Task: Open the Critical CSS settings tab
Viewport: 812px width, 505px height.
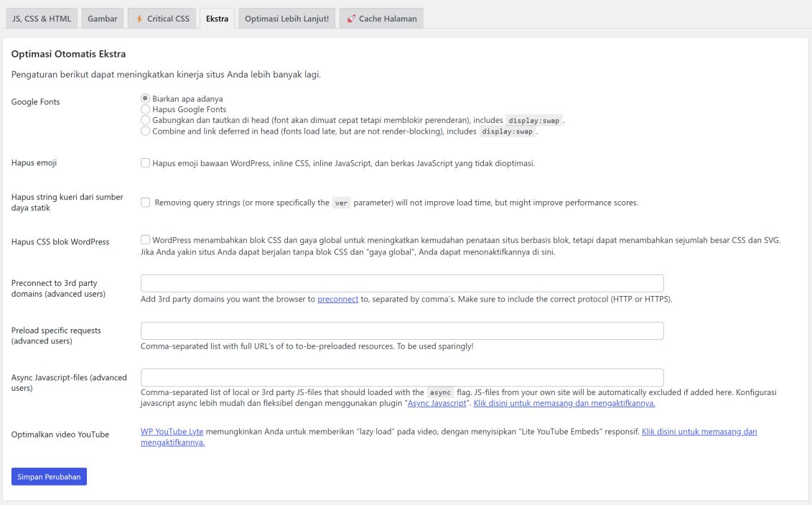Action: click(x=162, y=18)
